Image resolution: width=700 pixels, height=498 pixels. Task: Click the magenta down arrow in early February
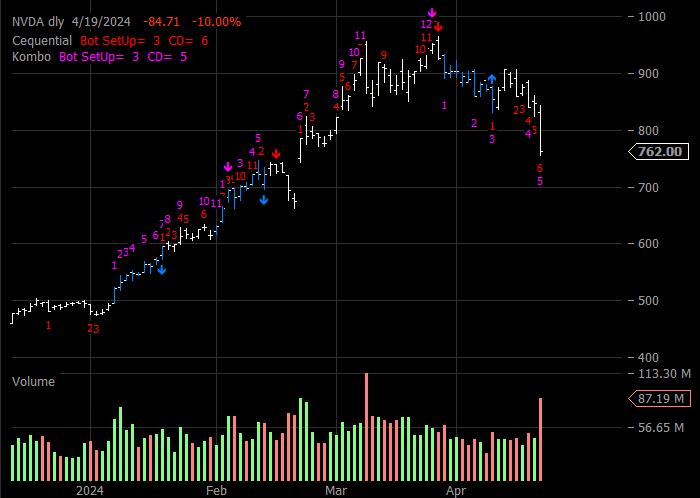pyautogui.click(x=228, y=167)
